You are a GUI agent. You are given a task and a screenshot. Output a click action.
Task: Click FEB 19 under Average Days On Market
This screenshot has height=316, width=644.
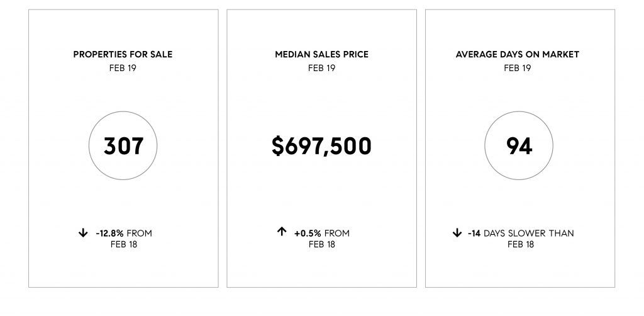click(x=519, y=67)
